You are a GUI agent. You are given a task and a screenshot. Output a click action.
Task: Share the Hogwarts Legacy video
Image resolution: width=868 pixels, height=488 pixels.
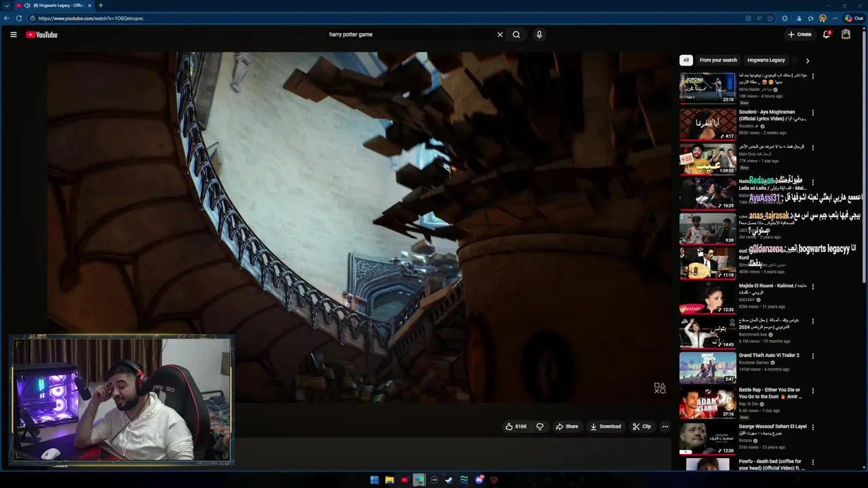(x=567, y=426)
